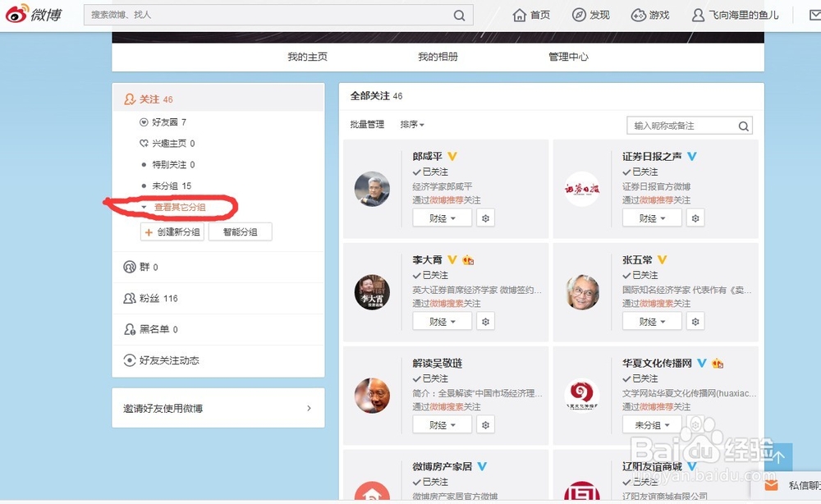Open 未分组 dropdown for 华夏文化传播网
Viewport: 821px width, 504px height.
(x=653, y=425)
